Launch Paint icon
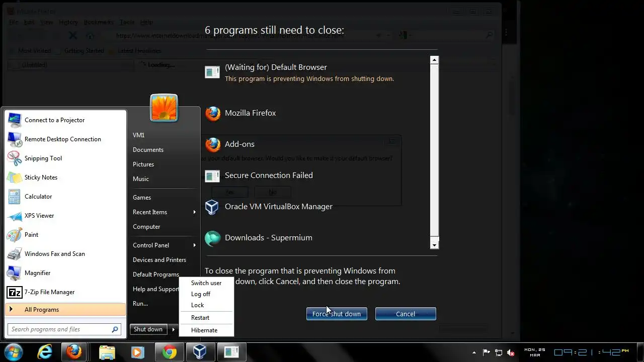Viewport: 644px width, 362px height. point(15,235)
